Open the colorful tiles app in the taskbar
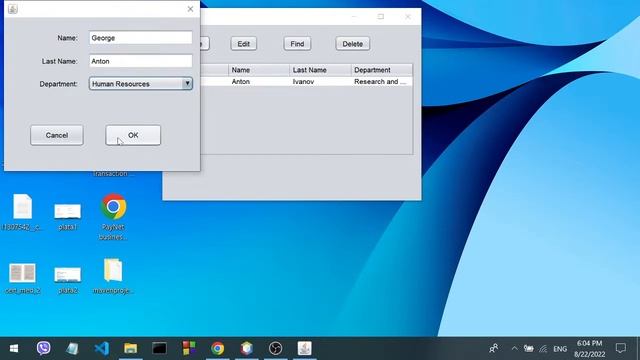This screenshot has height=360, width=640. (189, 348)
